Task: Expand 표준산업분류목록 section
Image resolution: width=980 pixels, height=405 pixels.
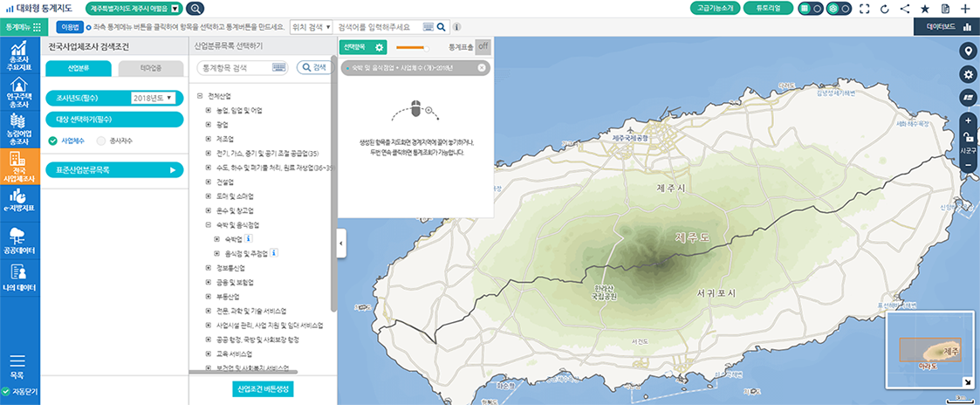Action: (114, 169)
